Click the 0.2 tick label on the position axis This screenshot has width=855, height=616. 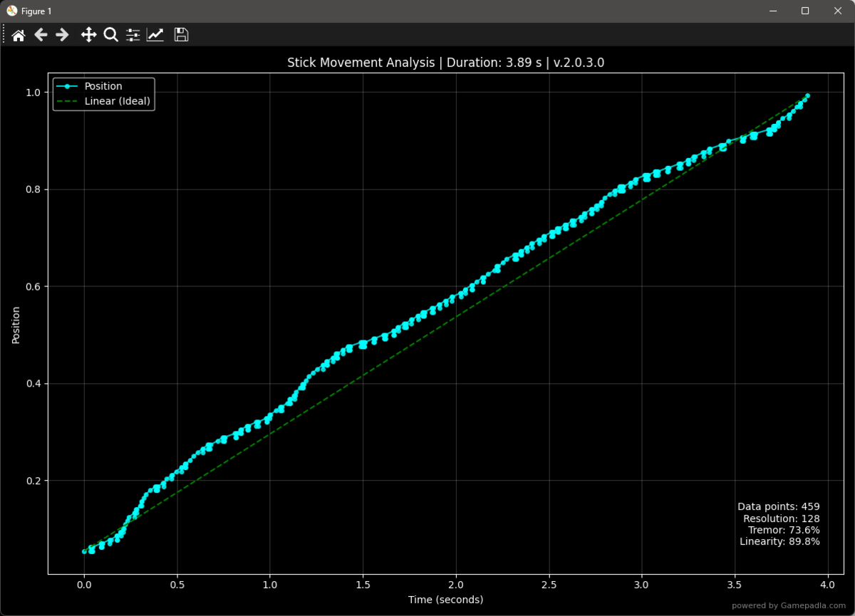tap(34, 481)
